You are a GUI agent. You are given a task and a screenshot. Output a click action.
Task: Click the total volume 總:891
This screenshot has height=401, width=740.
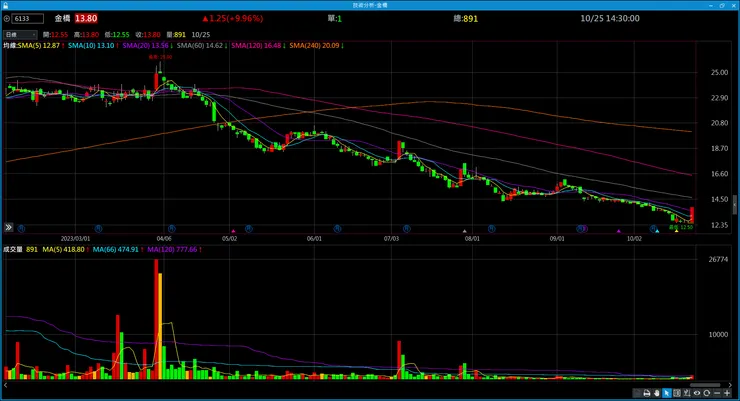465,19
